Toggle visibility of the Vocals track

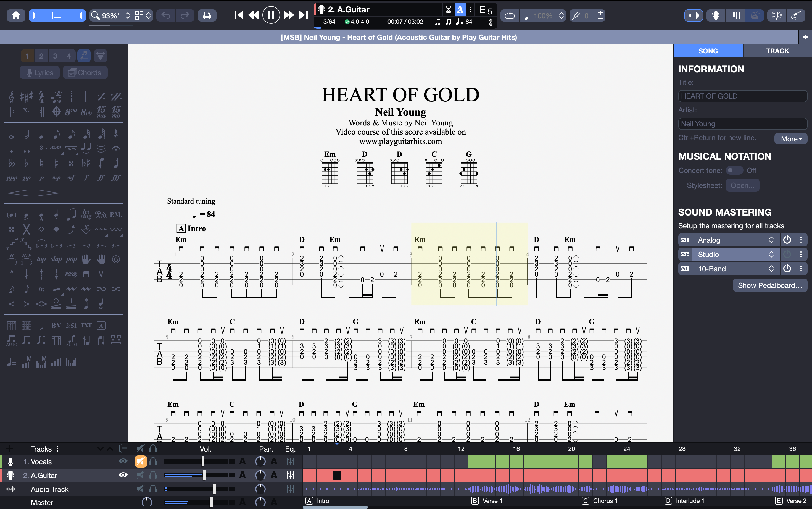pos(123,461)
